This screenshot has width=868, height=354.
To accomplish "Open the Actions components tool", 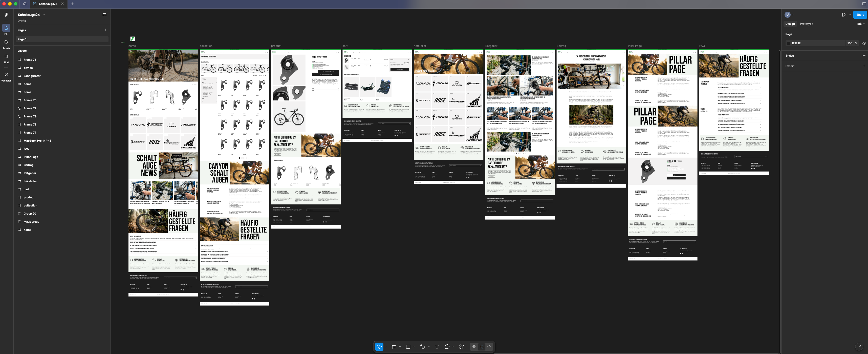I will 461,347.
